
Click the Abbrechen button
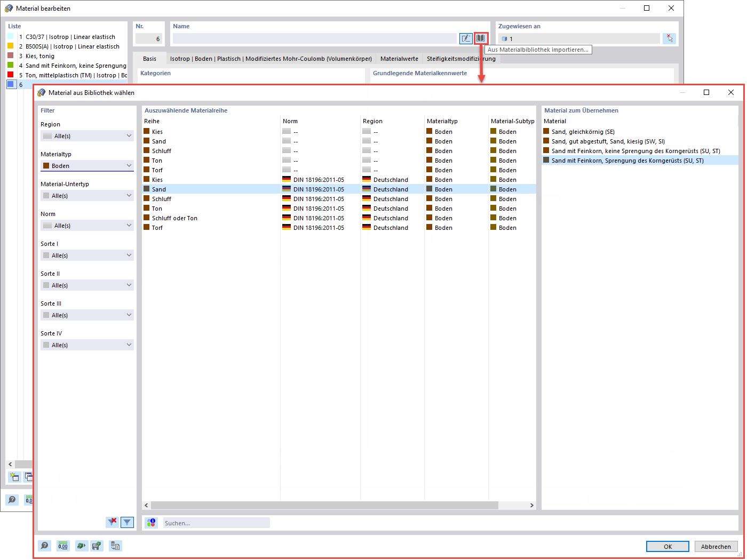tap(716, 546)
